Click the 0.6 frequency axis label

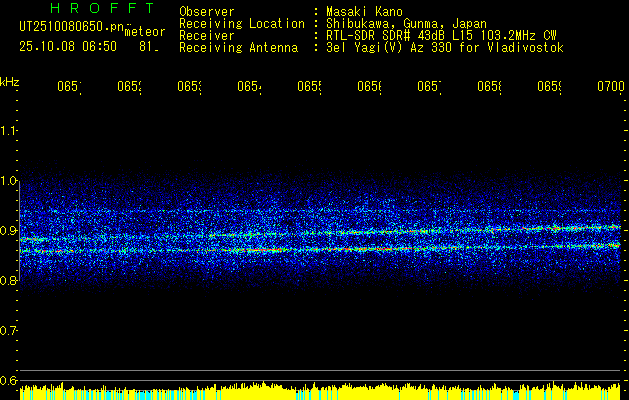[9, 380]
